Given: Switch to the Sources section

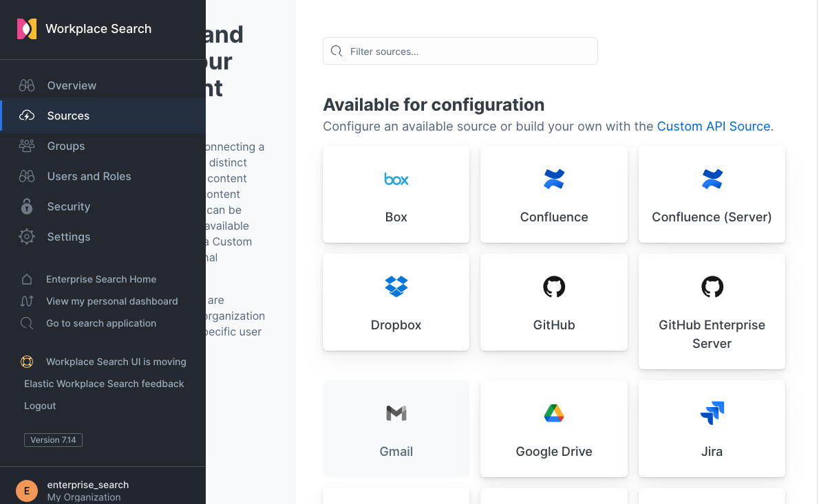Looking at the screenshot, I should coord(67,116).
